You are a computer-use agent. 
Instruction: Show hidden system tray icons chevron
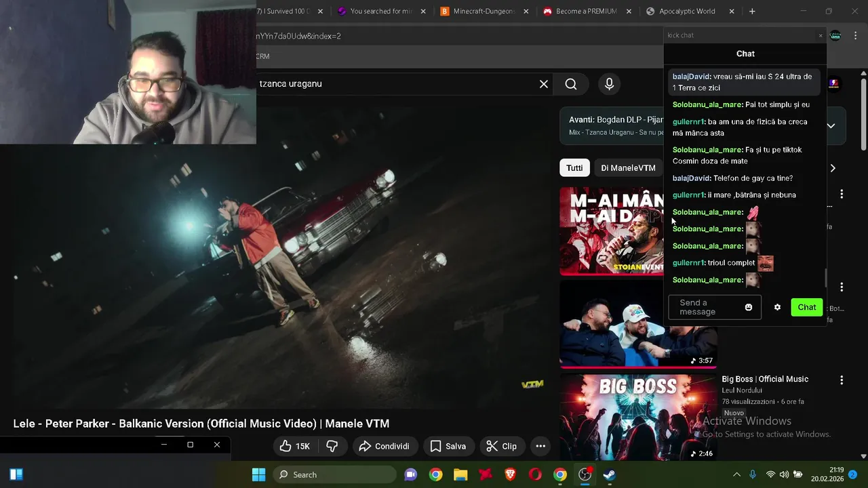737,474
